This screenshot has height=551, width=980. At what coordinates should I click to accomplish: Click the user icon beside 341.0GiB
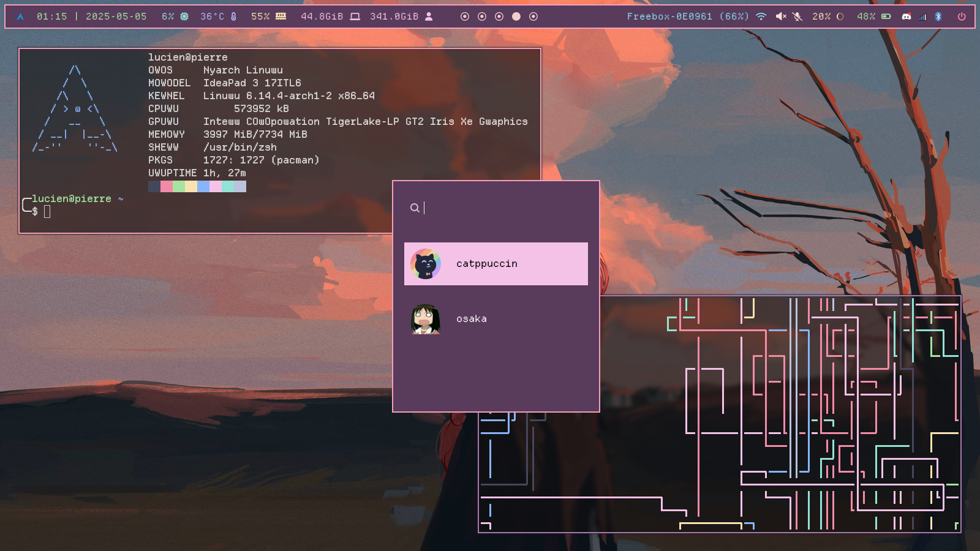point(429,17)
